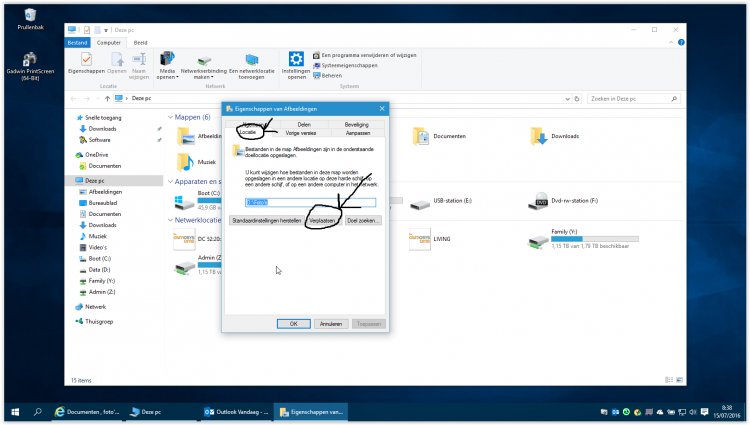Viewport: 750px width, 425px height.
Task: Open the Prullenbak desktop icon
Action: (30, 17)
